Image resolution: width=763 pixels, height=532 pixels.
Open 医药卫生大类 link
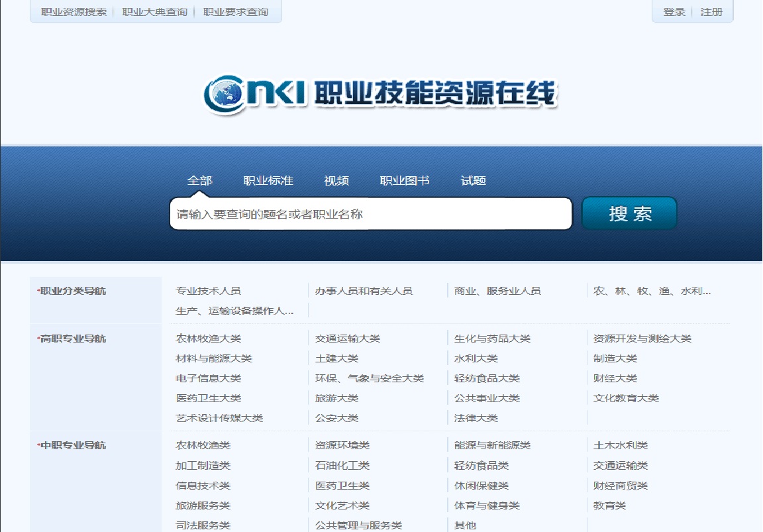coord(208,399)
